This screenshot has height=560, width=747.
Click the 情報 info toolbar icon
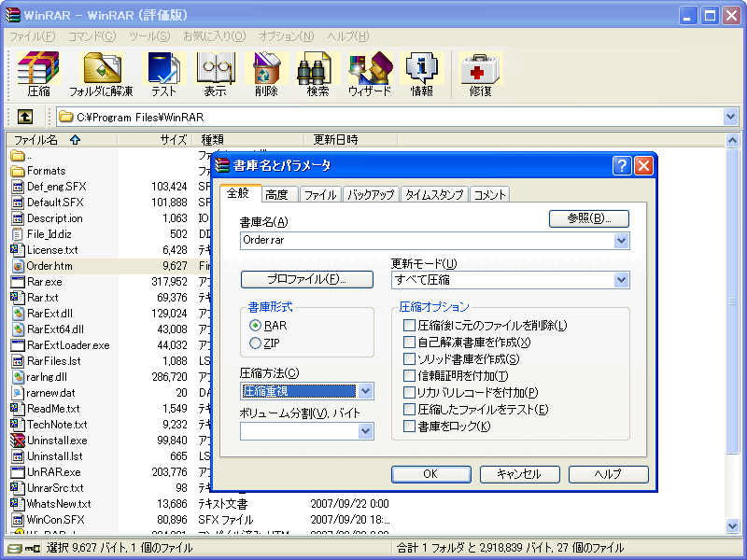[422, 75]
